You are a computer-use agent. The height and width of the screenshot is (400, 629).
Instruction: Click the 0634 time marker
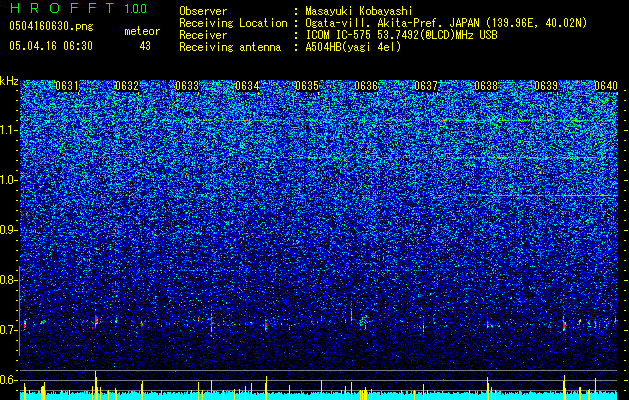(x=247, y=86)
